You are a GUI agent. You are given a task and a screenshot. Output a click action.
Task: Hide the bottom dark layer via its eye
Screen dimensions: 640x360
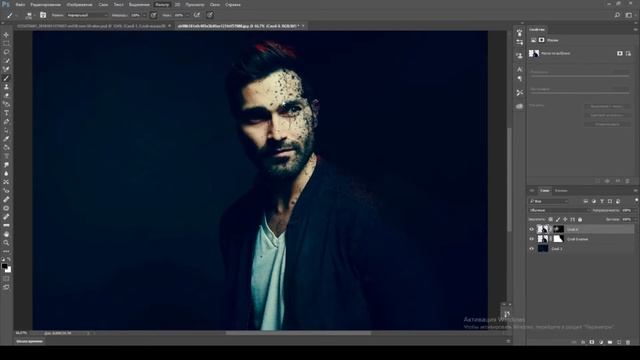[531, 249]
